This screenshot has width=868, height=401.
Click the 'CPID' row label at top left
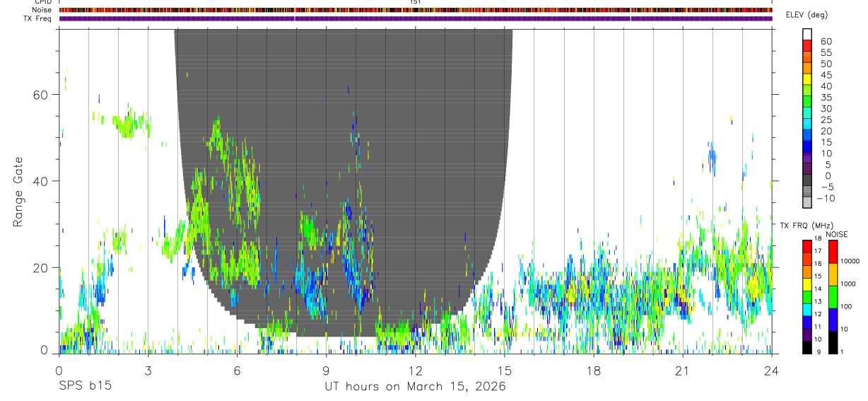[x=42, y=2]
